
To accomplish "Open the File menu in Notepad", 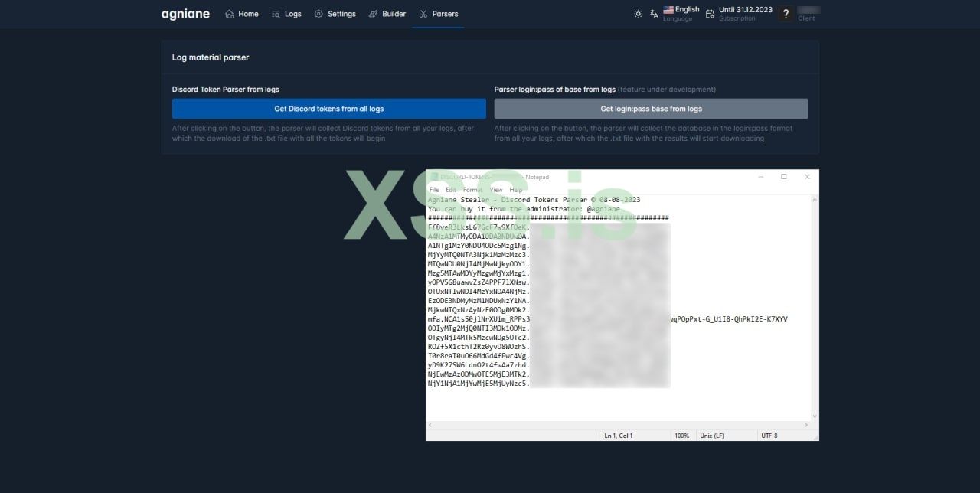I will click(x=434, y=190).
